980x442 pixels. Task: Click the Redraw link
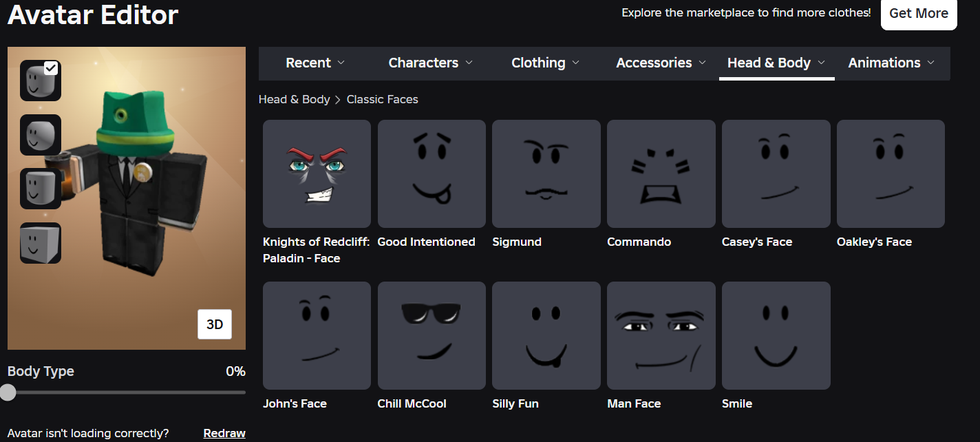224,433
